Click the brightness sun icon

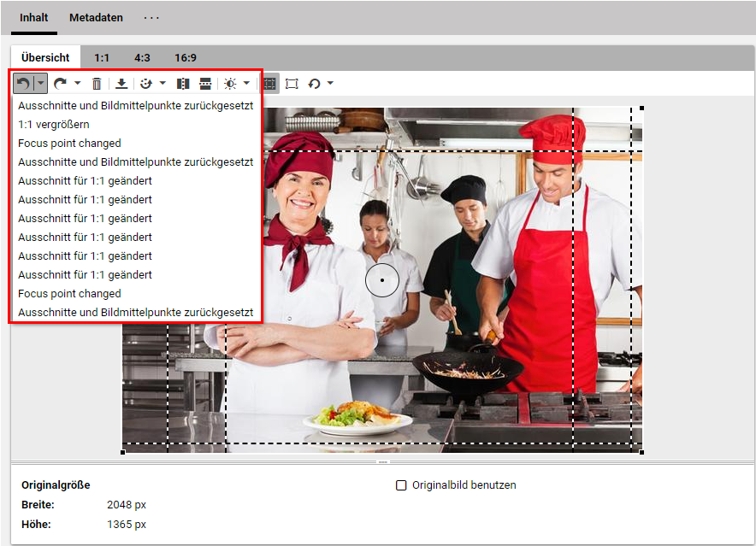229,84
